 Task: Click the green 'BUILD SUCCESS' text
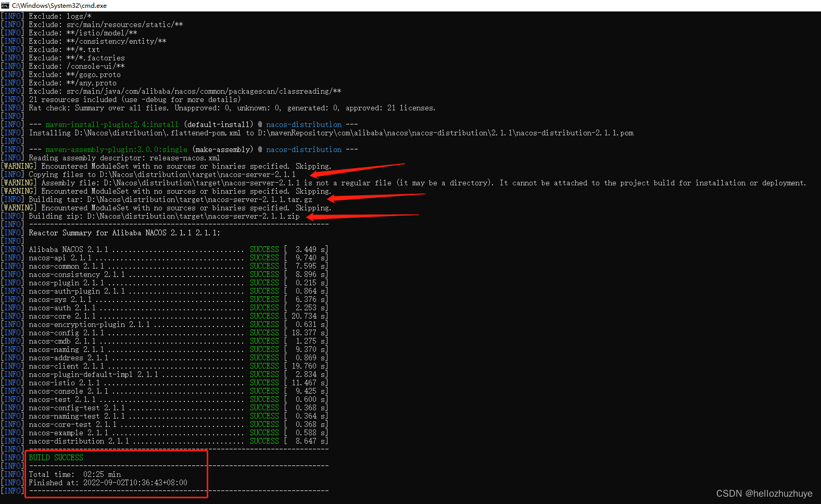56,458
